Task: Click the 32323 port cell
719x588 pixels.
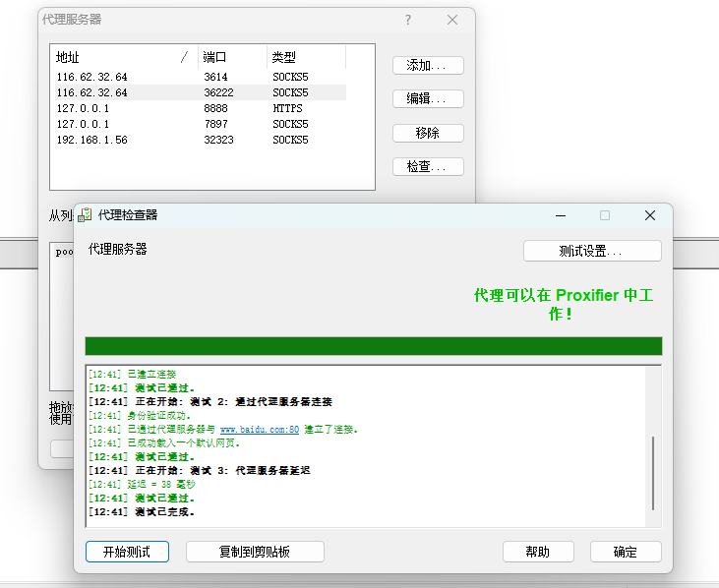Action: point(218,140)
